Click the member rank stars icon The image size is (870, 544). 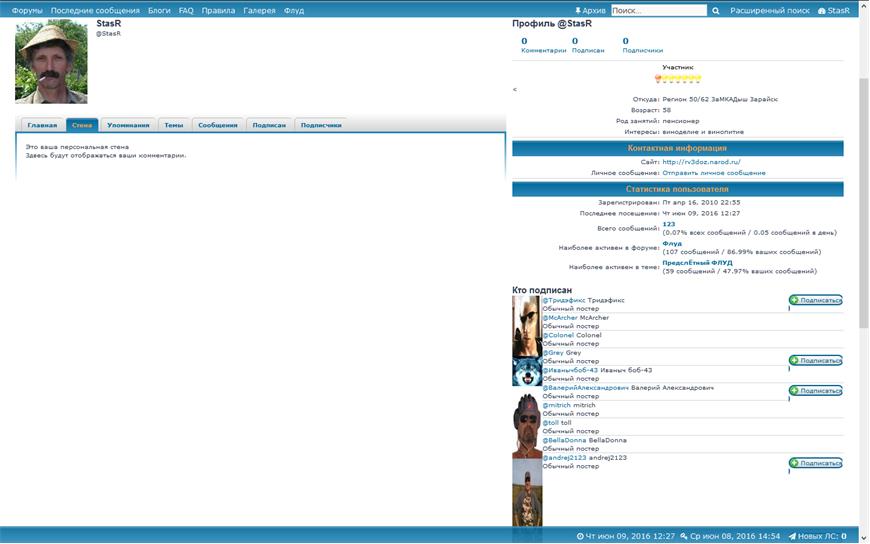pos(678,78)
